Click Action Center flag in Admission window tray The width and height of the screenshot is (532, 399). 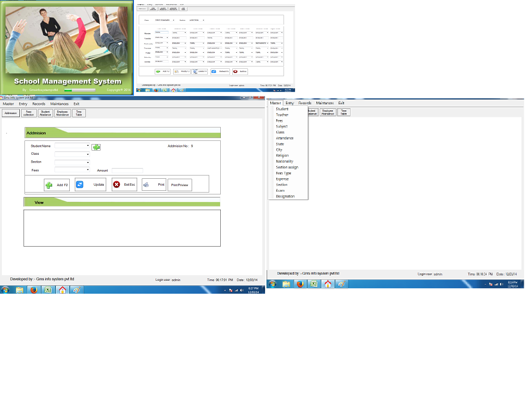click(231, 290)
